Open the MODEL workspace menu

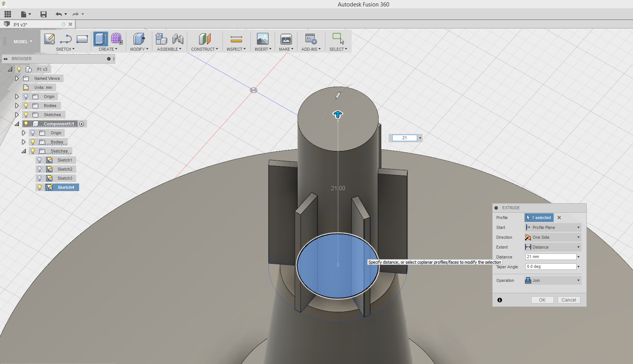23,42
